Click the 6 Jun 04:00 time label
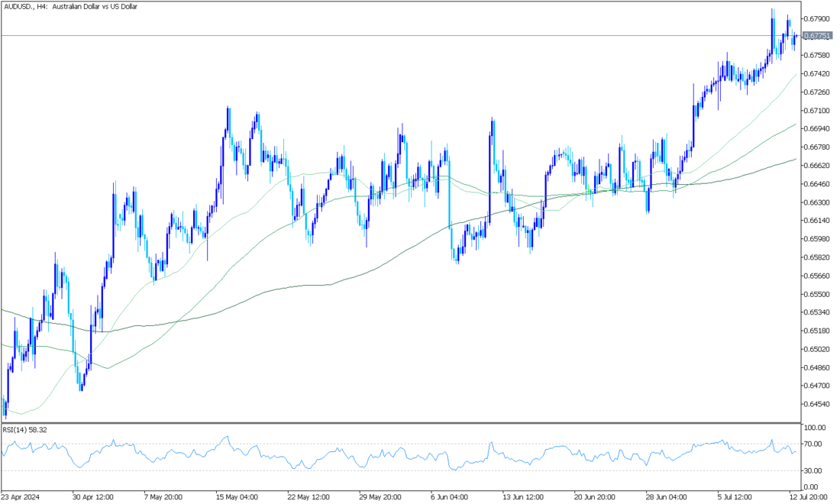840x504 pixels. point(450,496)
